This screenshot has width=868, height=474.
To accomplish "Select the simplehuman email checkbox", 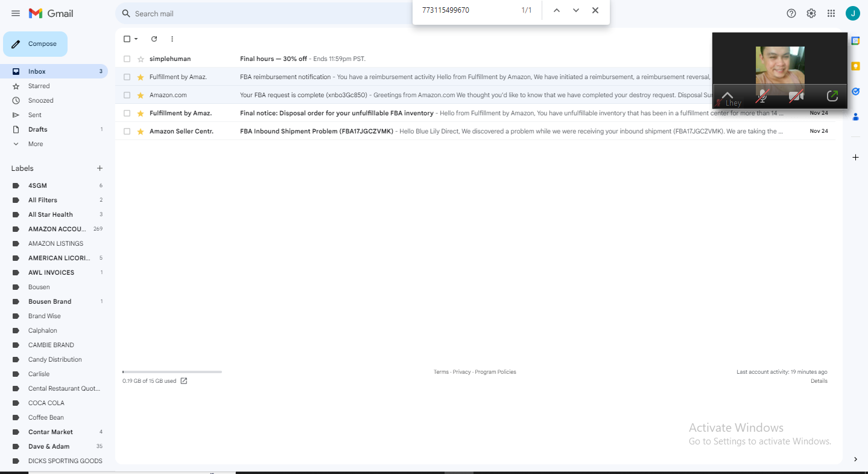I will click(127, 59).
